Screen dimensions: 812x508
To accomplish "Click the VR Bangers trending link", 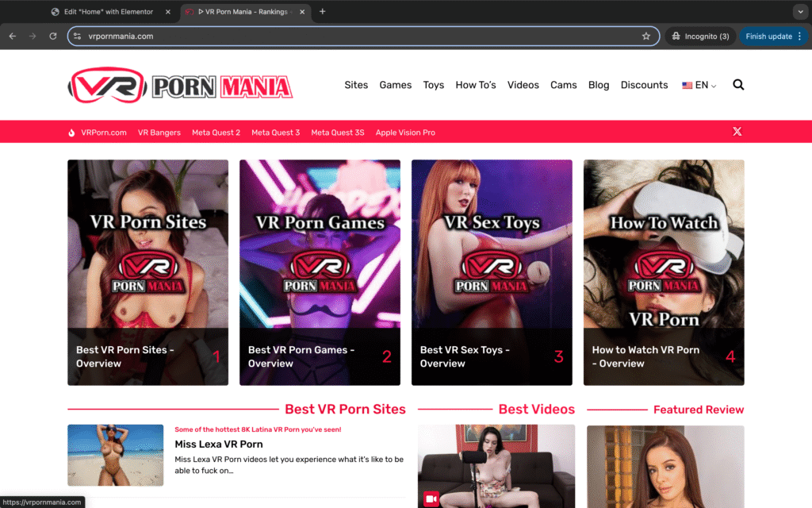I will point(159,133).
